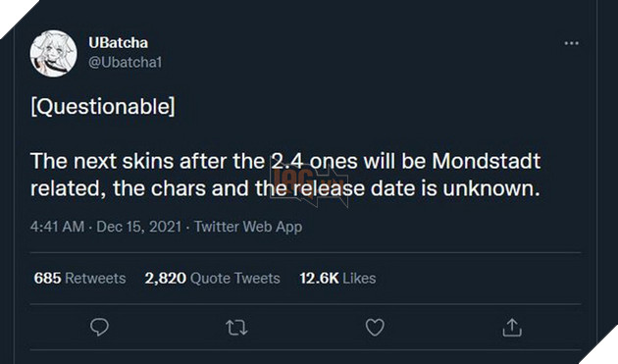The width and height of the screenshot is (618, 364).
Task: Open the Twitter Web App source link
Action: (x=248, y=227)
